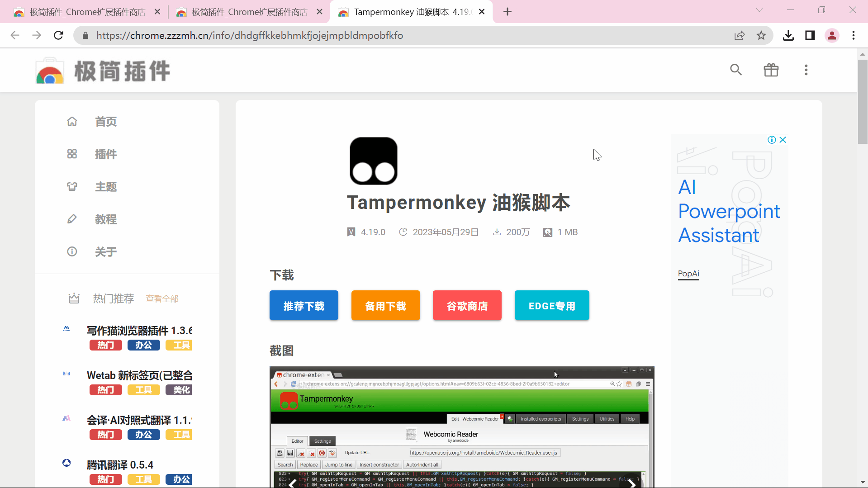This screenshot has height=488, width=868.
Task: Click the PopAi ad link
Action: click(x=688, y=274)
